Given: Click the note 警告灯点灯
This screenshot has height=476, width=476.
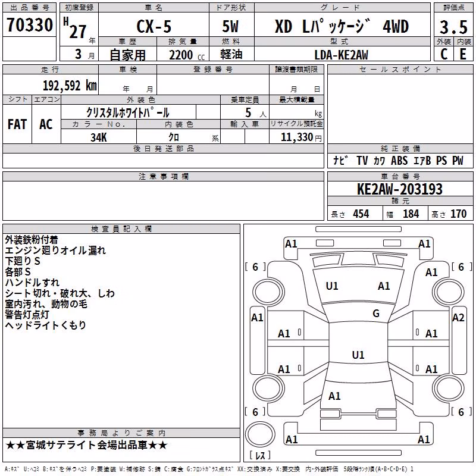Looking at the screenshot, I should (x=27, y=315).
